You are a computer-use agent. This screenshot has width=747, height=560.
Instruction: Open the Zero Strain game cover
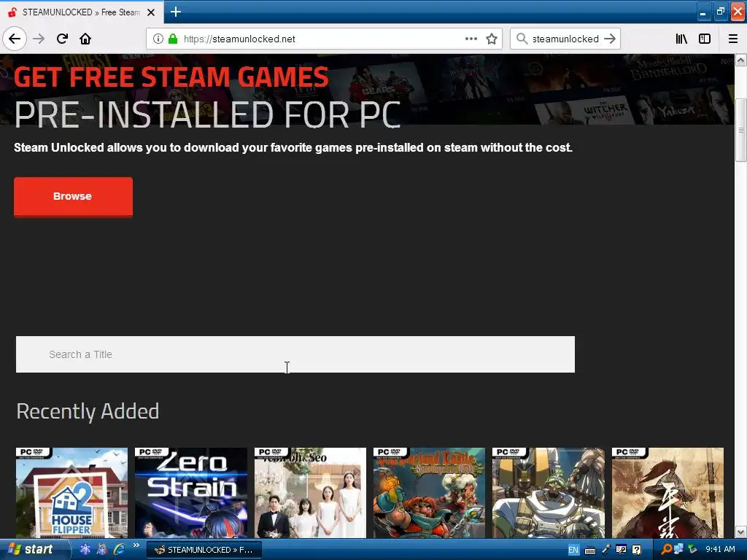191,492
